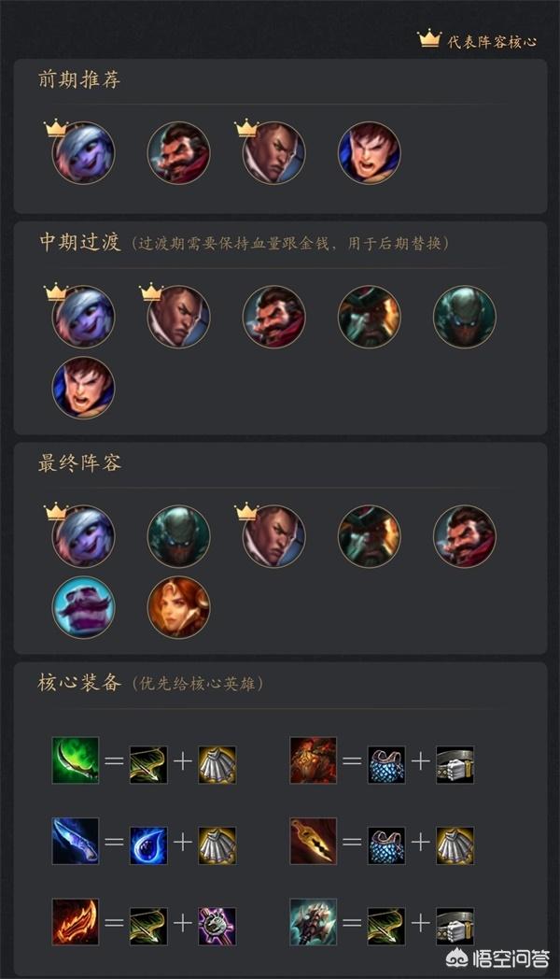
Task: Click Sword Breaker golden blade item icon
Action: [x=313, y=841]
